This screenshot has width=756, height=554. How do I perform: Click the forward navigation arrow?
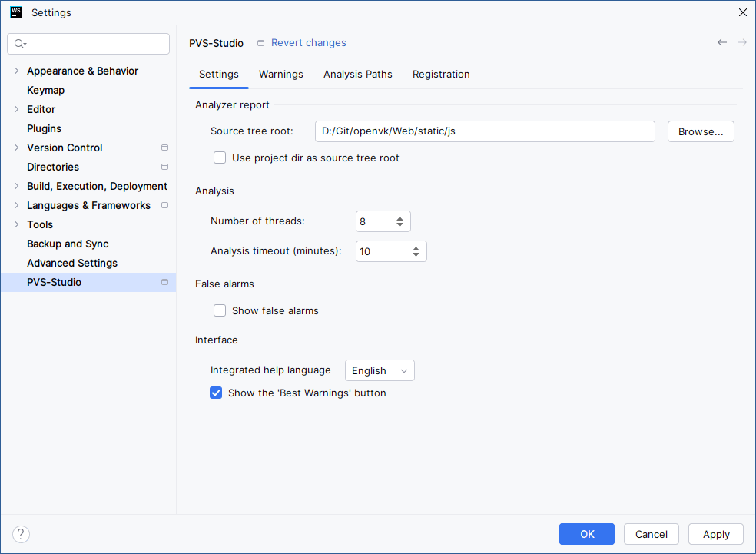(741, 42)
